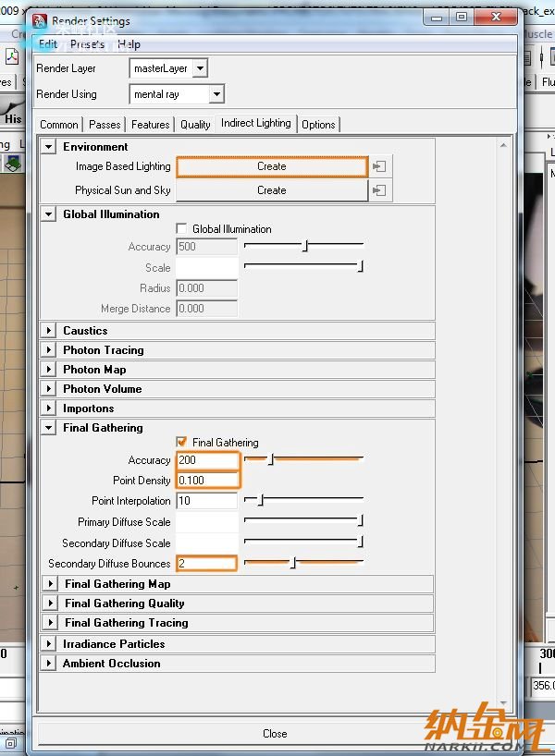Open the Render Using mental ray dropdown
This screenshot has width=555, height=756.
pos(216,94)
